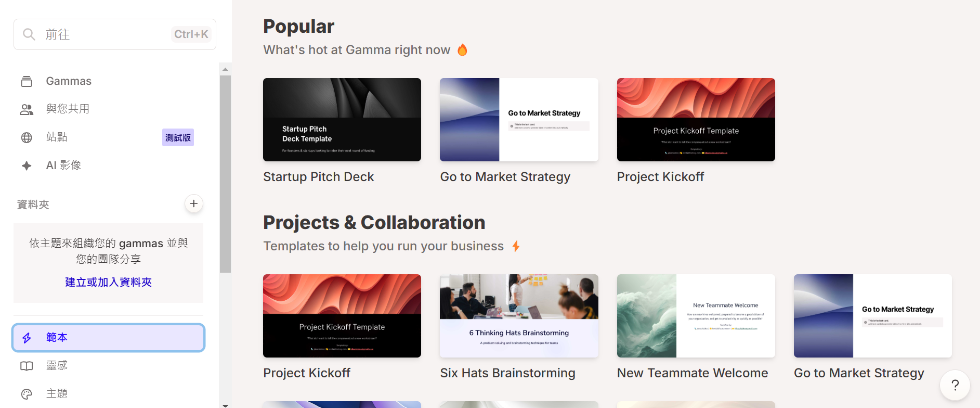Open the Popular Project Kickoff thumbnail
Viewport: 980px width, 408px height.
pos(696,120)
